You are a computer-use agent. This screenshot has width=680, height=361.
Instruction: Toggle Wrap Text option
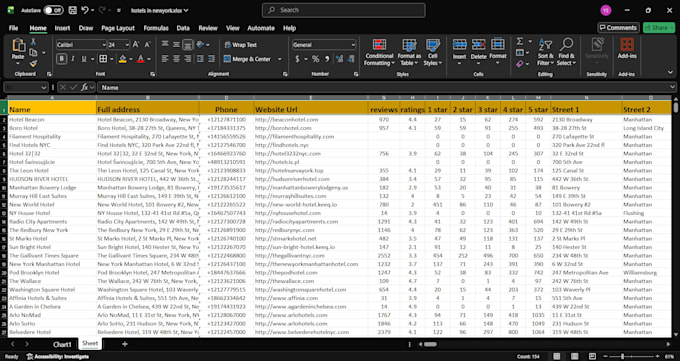(241, 45)
